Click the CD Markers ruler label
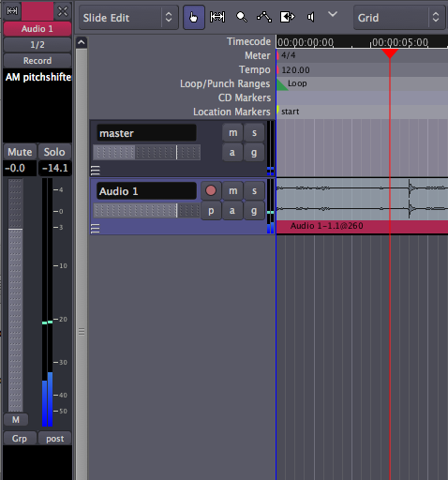The height and width of the screenshot is (480, 448). coord(245,97)
